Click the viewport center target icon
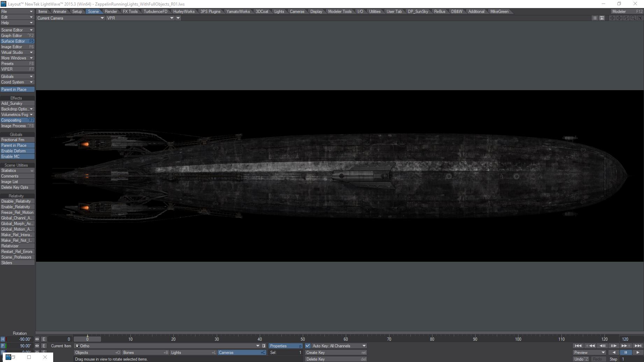This screenshot has width=644, height=362. click(612, 18)
